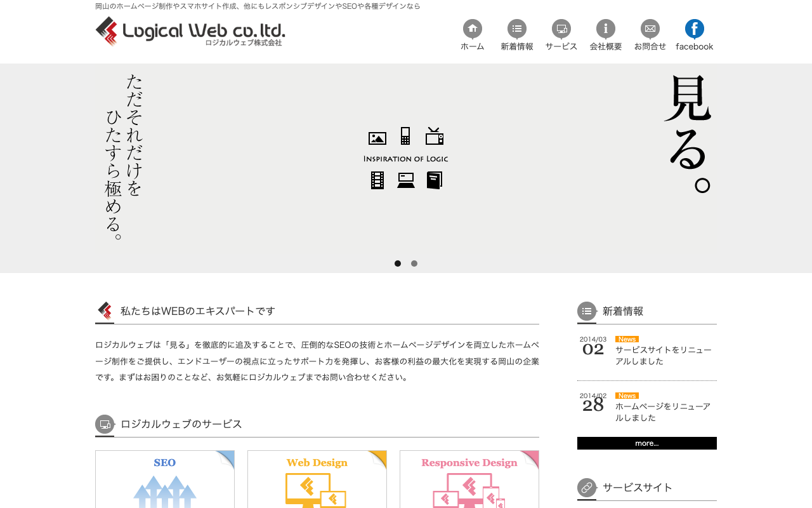Viewport: 812px width, 508px height.
Task: Click the 私たちはWEBのエキスパートです heading
Action: (198, 311)
